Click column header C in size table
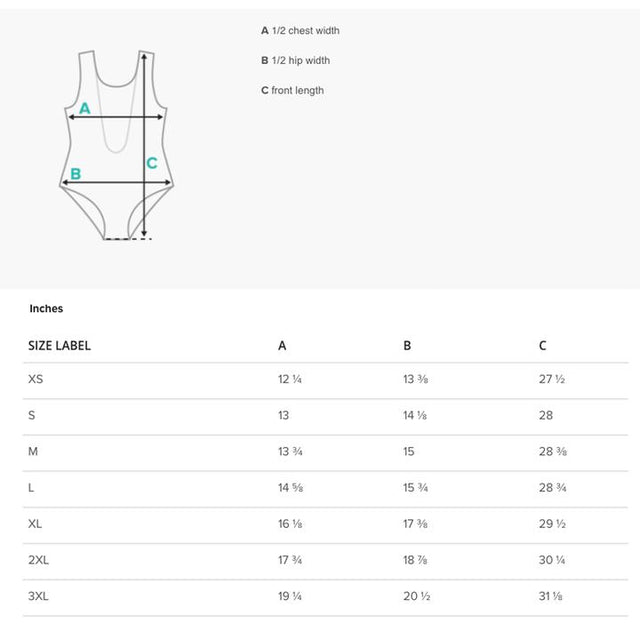The image size is (640, 632). (542, 346)
